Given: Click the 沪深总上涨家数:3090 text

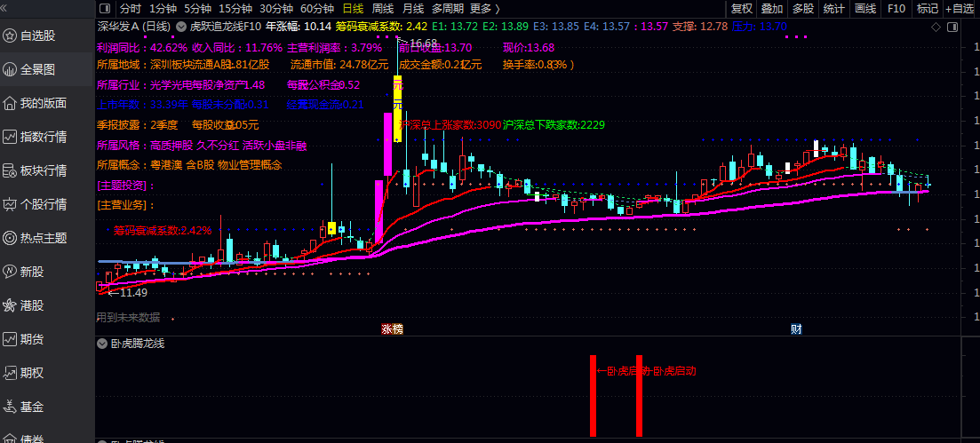Looking at the screenshot, I should tap(450, 125).
